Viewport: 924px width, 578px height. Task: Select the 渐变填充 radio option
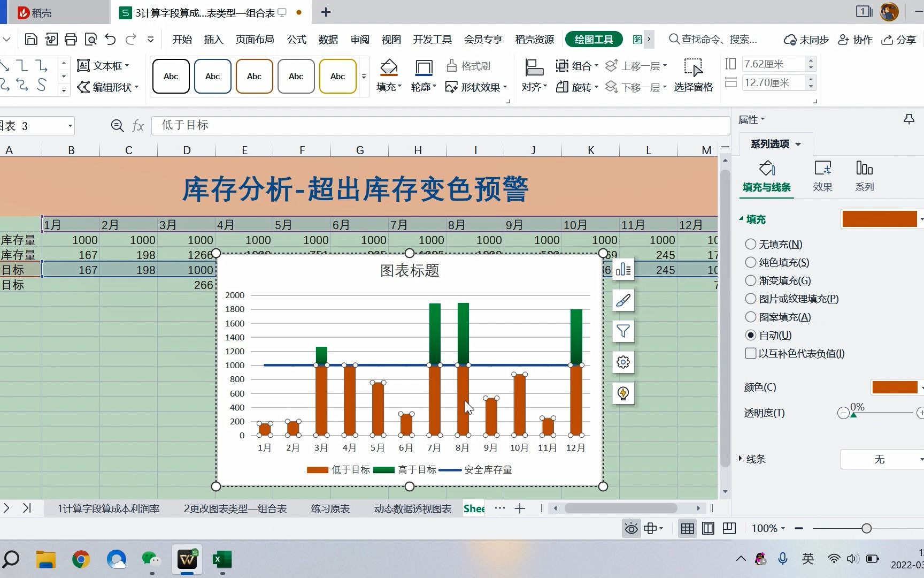[x=751, y=280]
